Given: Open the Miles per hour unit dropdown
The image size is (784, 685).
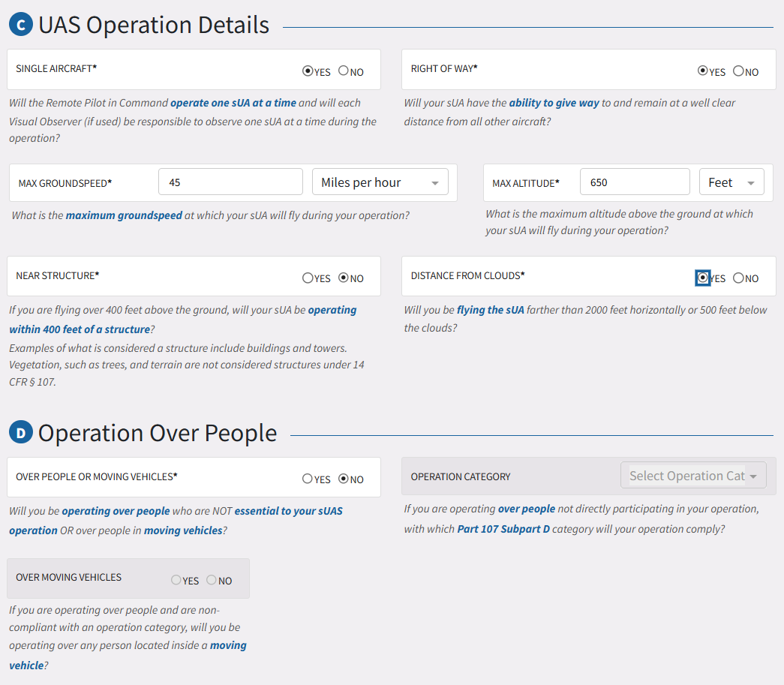Looking at the screenshot, I should click(380, 182).
